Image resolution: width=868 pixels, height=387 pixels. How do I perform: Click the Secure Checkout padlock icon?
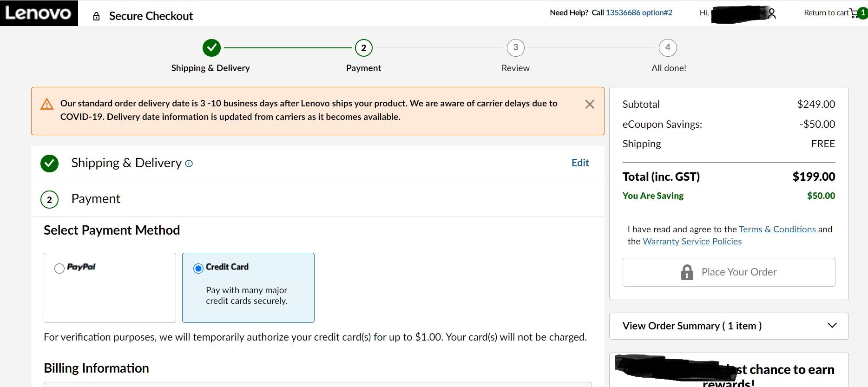click(97, 17)
